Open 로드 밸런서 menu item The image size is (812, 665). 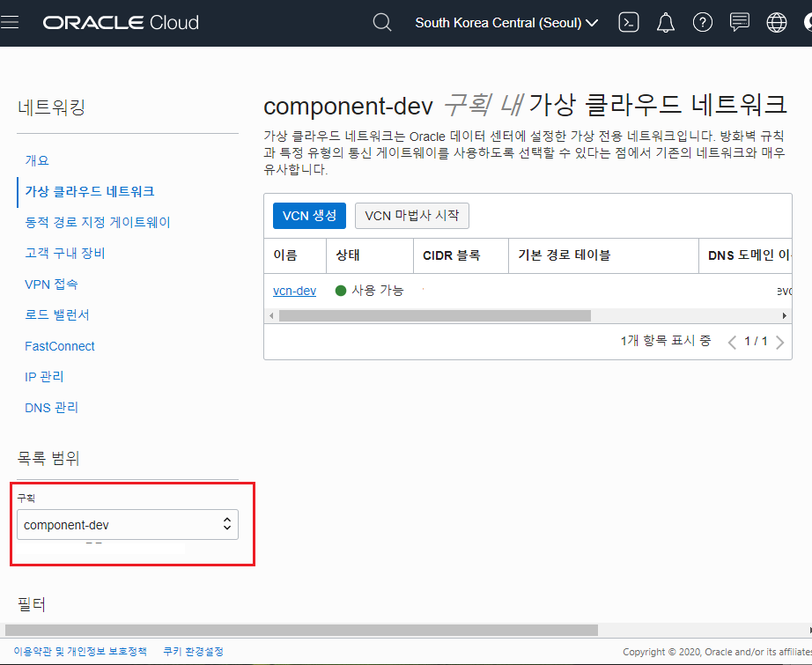(x=57, y=315)
